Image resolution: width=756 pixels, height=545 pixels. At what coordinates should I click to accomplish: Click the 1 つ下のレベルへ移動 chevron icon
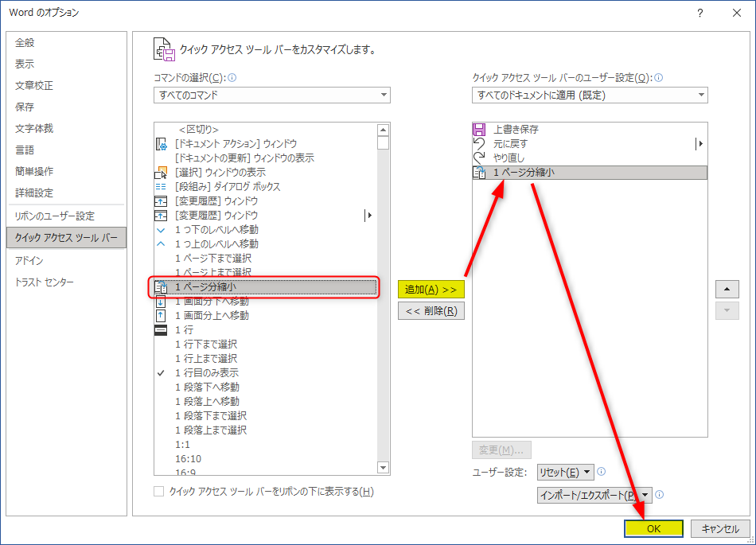[x=161, y=230]
